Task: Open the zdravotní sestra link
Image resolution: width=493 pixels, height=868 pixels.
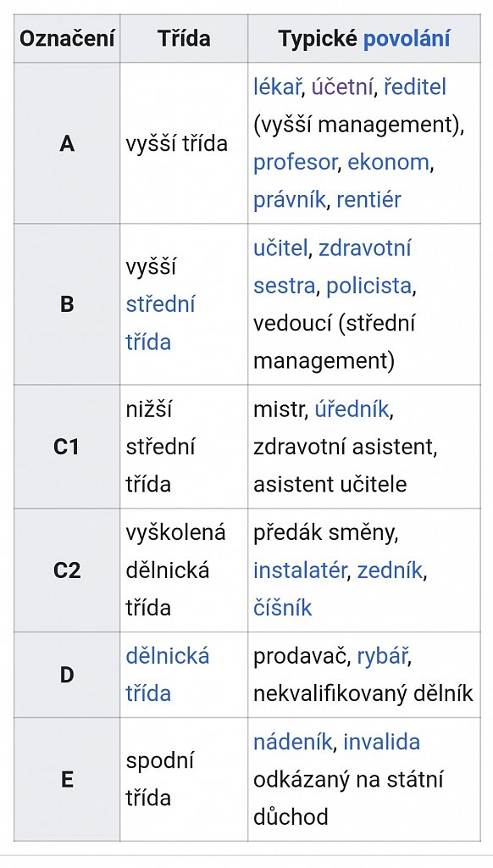Action: 332,267
